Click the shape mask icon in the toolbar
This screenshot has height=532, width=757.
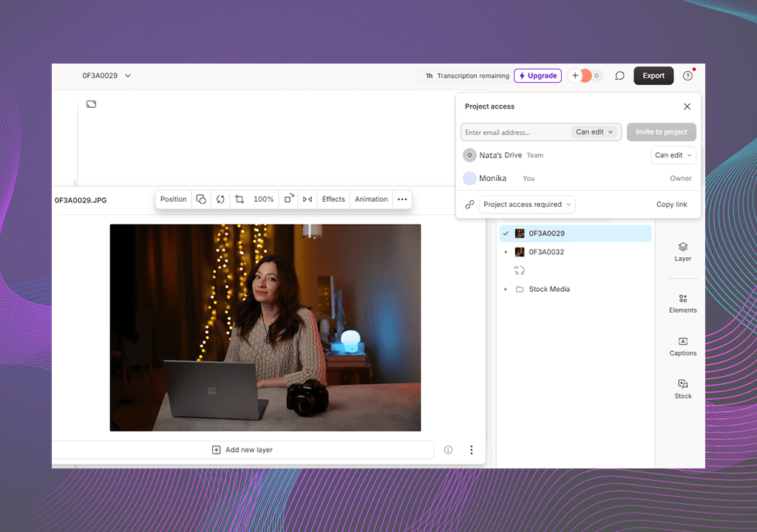pyautogui.click(x=201, y=199)
